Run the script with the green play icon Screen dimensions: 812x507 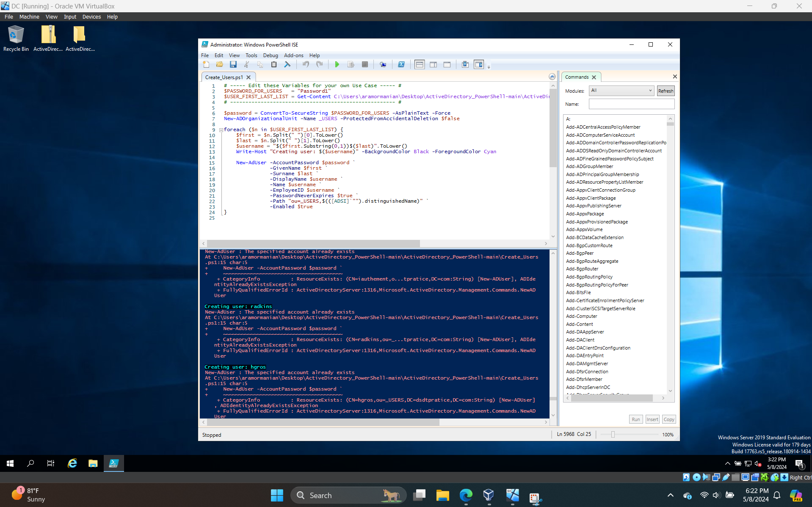(x=337, y=64)
